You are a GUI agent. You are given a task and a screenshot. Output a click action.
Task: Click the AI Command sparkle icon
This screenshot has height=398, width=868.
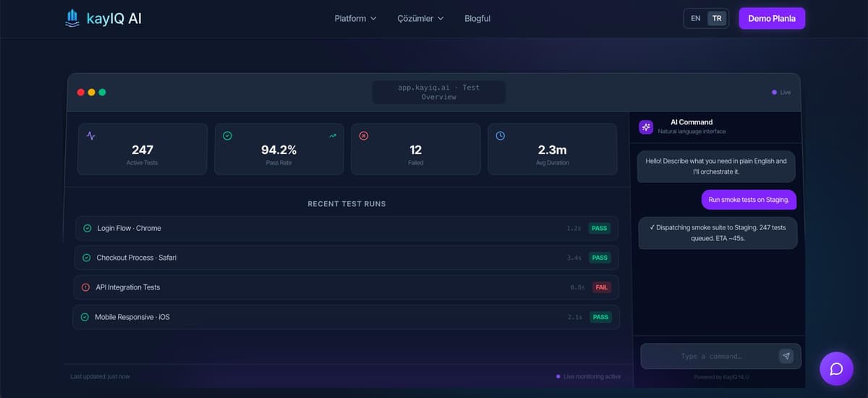click(x=646, y=127)
